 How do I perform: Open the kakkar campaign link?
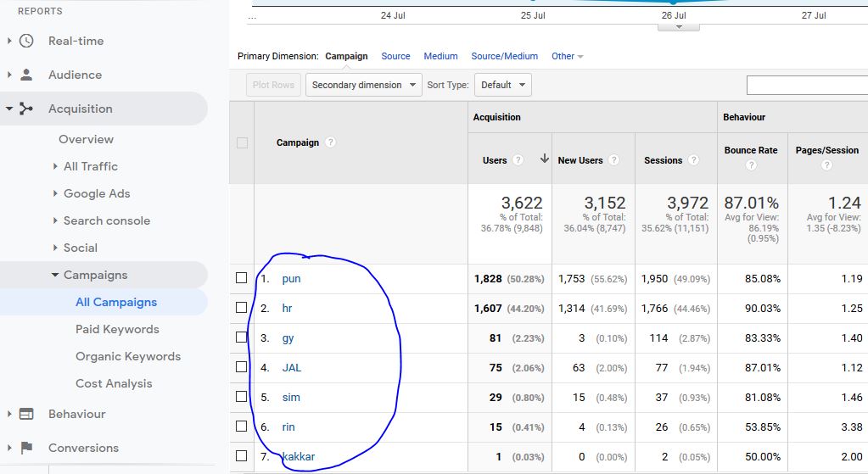coord(299,456)
